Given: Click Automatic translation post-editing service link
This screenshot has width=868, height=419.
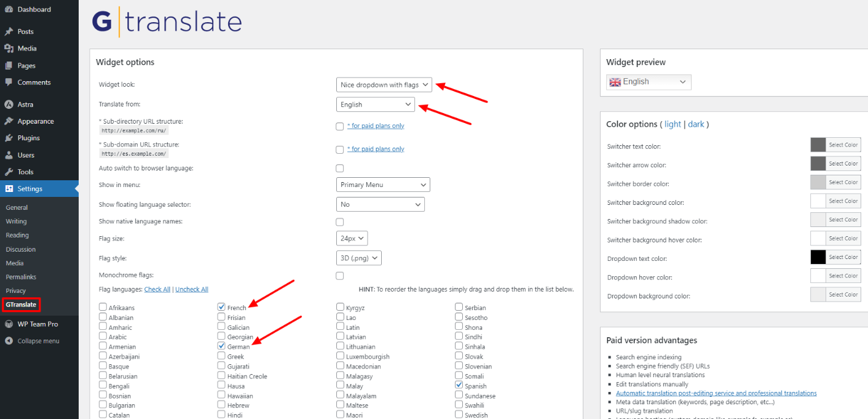Looking at the screenshot, I should 716,393.
